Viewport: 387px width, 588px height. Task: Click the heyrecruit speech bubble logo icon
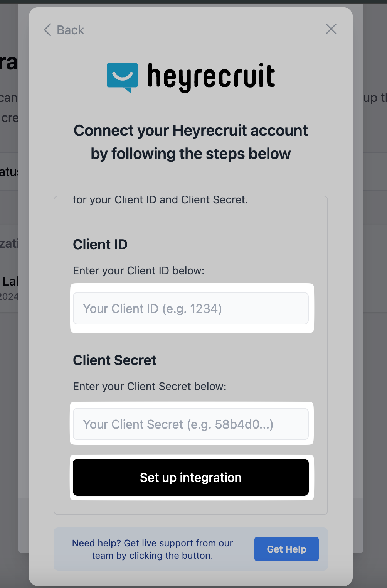point(122,77)
